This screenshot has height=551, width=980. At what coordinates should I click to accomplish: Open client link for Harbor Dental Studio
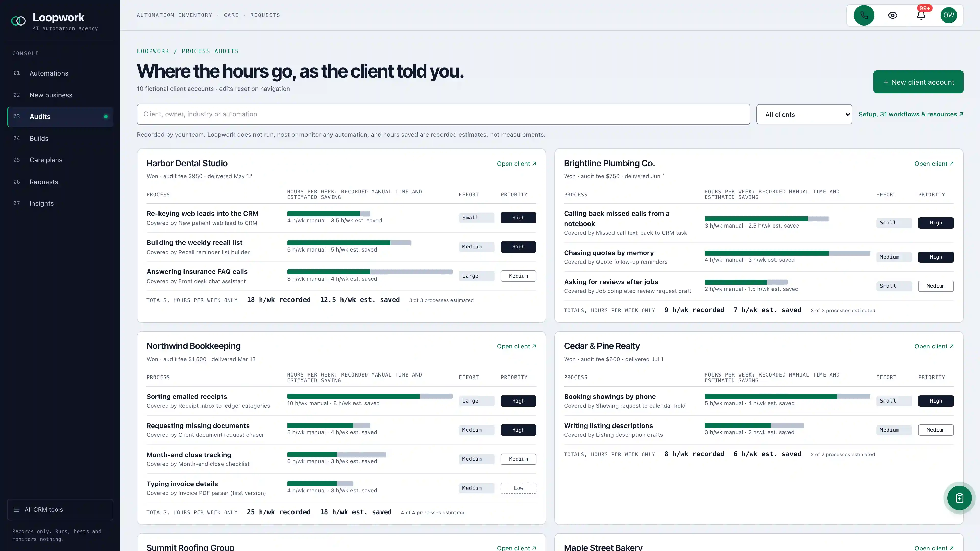click(516, 164)
